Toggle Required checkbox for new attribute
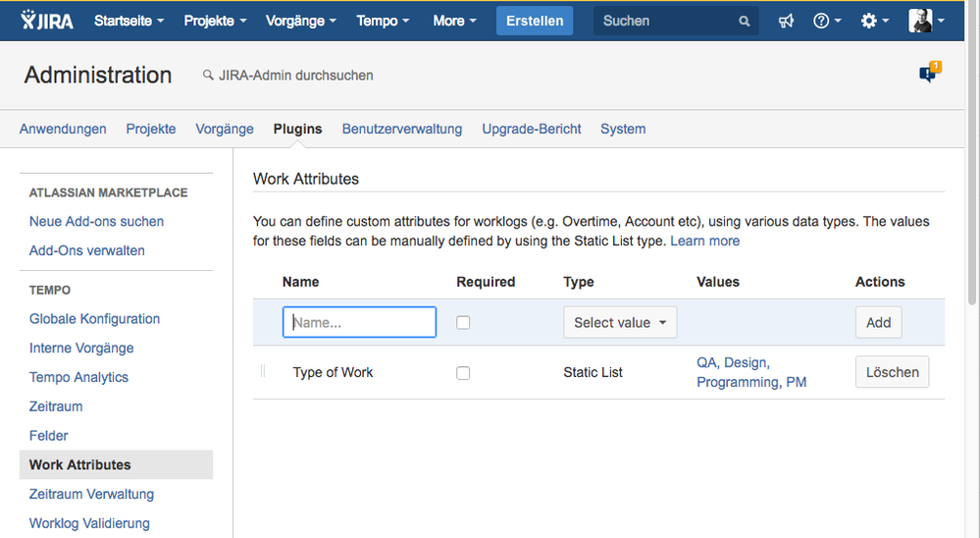 [462, 323]
